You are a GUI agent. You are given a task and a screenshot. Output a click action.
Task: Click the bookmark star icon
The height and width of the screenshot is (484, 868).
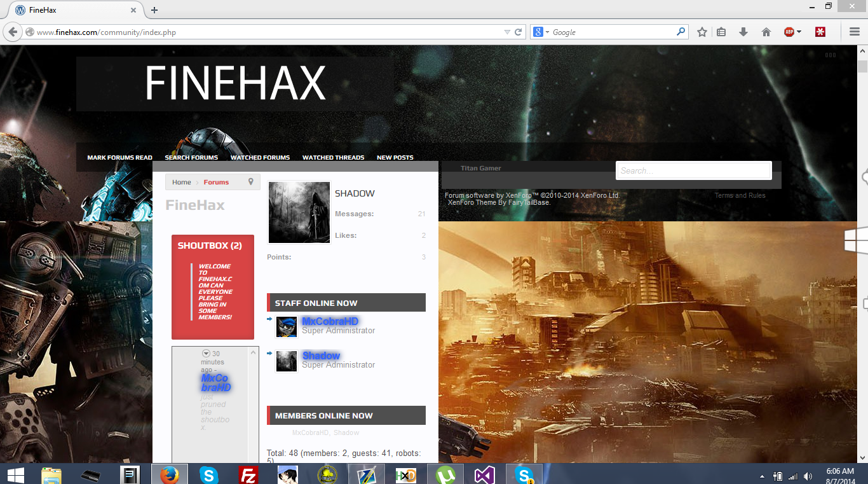pos(702,32)
